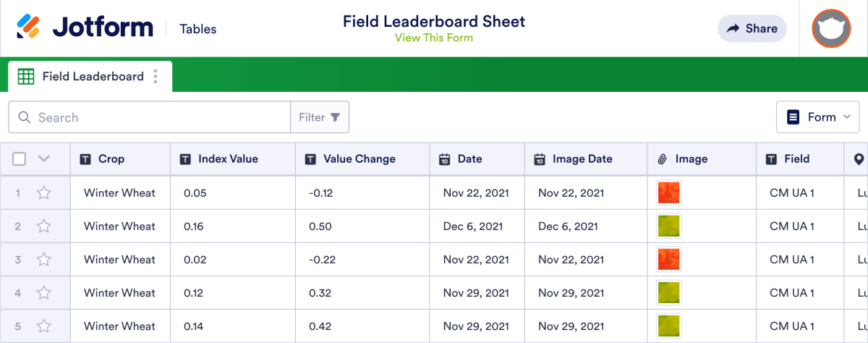Toggle the select-all rows checkbox
Screen dimensions: 868x343
pyautogui.click(x=20, y=159)
